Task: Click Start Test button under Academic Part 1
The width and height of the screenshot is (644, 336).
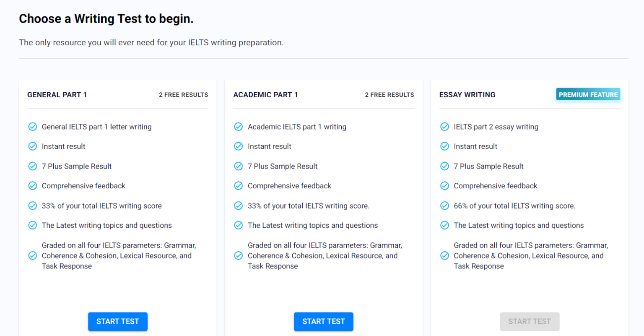Action: (323, 321)
